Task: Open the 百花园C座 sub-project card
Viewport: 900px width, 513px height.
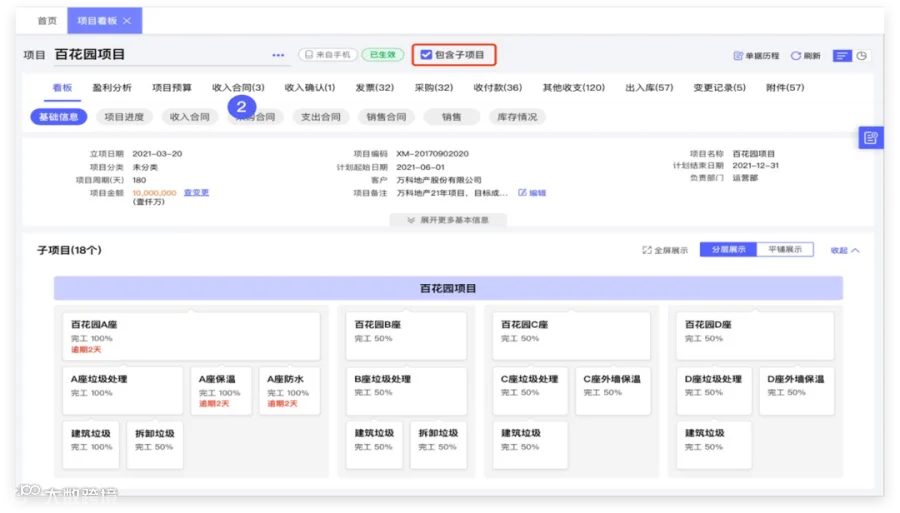Action: (x=572, y=336)
